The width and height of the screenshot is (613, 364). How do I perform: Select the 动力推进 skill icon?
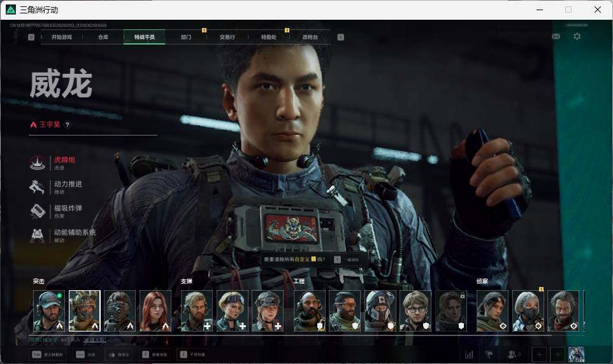point(38,186)
